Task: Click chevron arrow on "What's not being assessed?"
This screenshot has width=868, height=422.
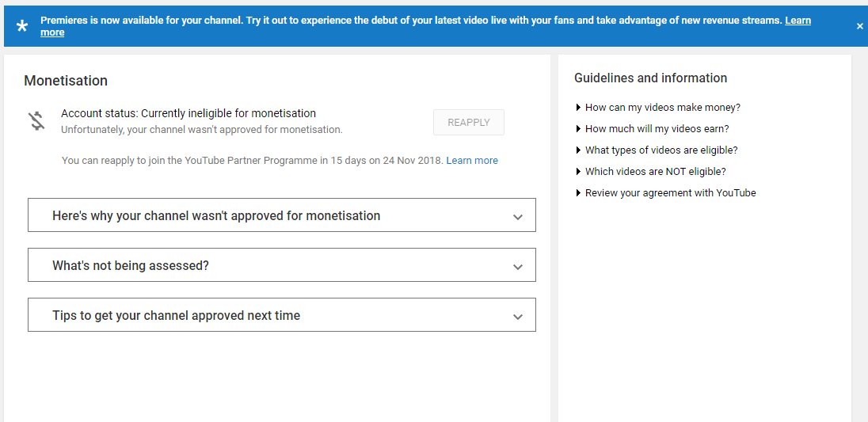Action: point(518,266)
